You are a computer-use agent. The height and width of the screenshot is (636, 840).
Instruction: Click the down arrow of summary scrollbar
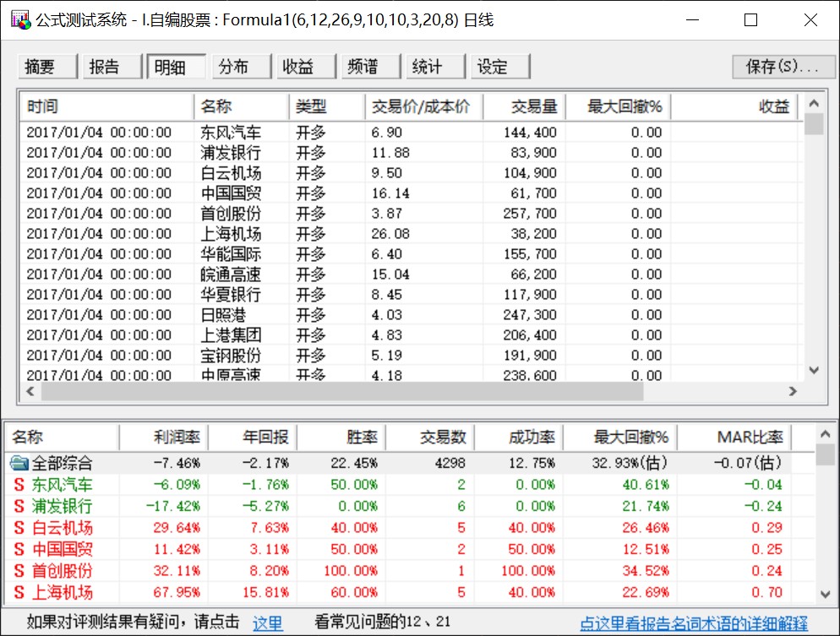(825, 595)
